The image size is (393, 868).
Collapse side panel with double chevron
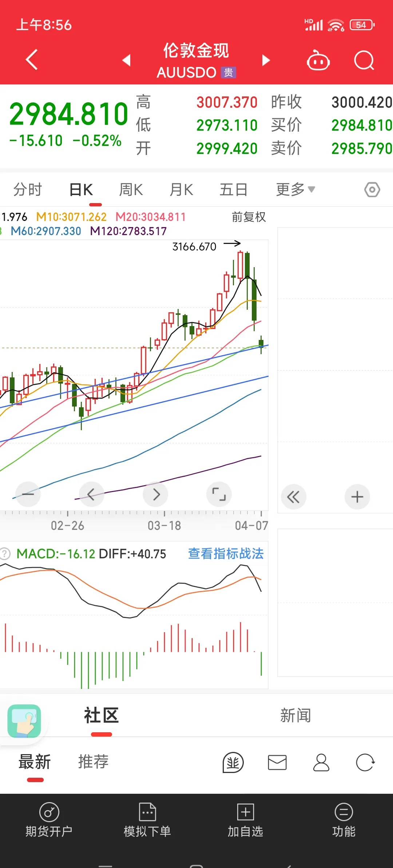click(x=293, y=497)
